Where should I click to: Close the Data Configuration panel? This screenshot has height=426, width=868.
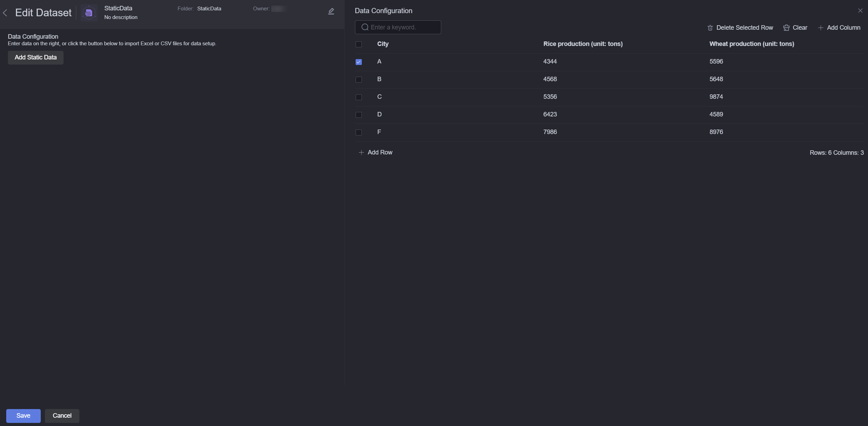[860, 11]
